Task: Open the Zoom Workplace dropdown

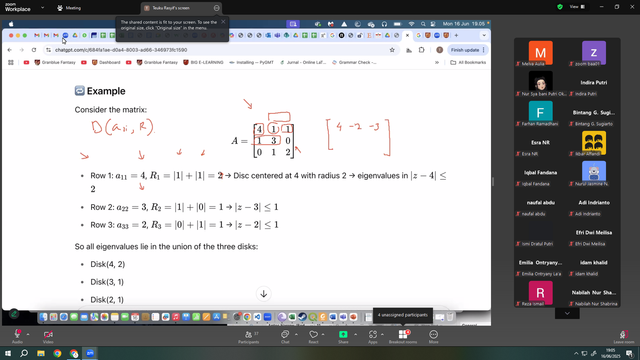Action: pyautogui.click(x=42, y=7)
